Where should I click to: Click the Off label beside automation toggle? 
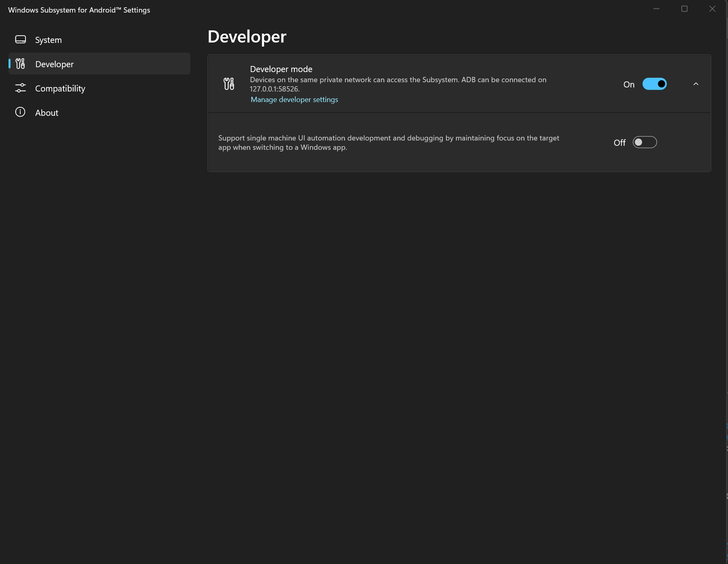(619, 143)
